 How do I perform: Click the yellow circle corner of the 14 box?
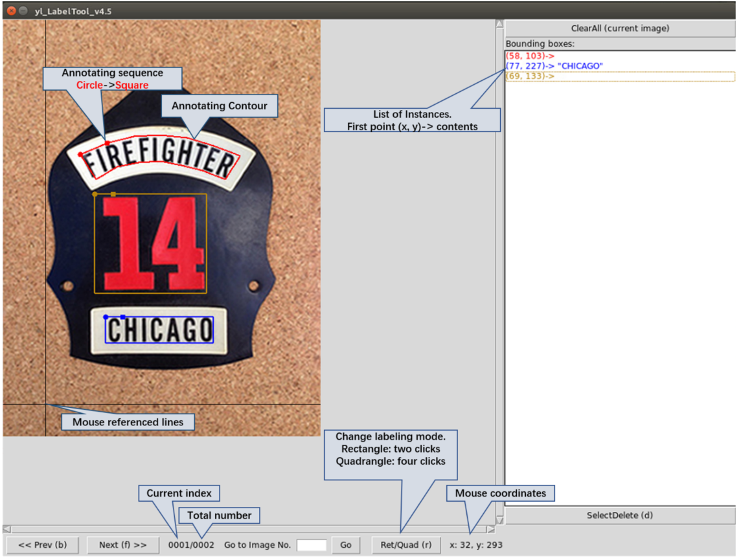coord(95,194)
